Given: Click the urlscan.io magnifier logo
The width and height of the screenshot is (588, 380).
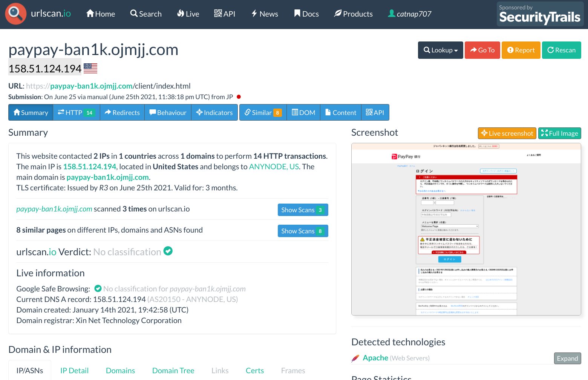Looking at the screenshot, I should [x=15, y=14].
